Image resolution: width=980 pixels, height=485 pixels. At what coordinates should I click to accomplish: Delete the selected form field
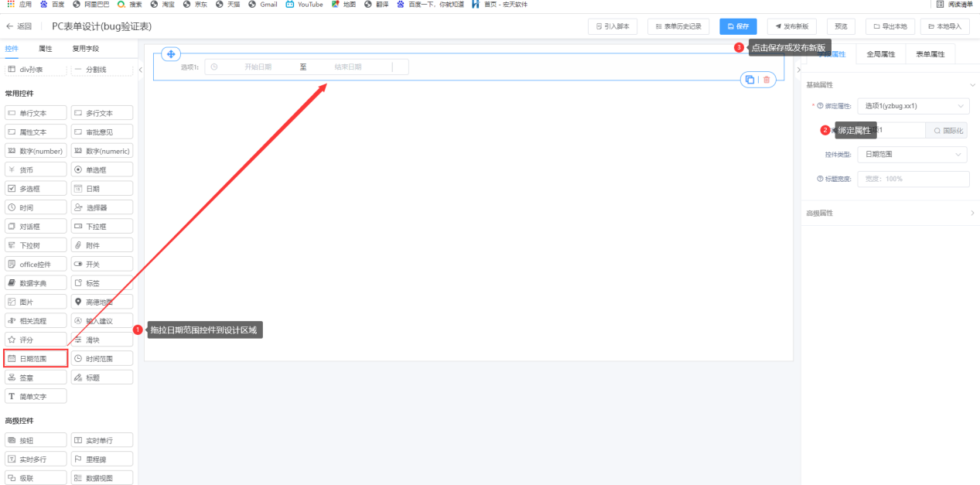[767, 80]
